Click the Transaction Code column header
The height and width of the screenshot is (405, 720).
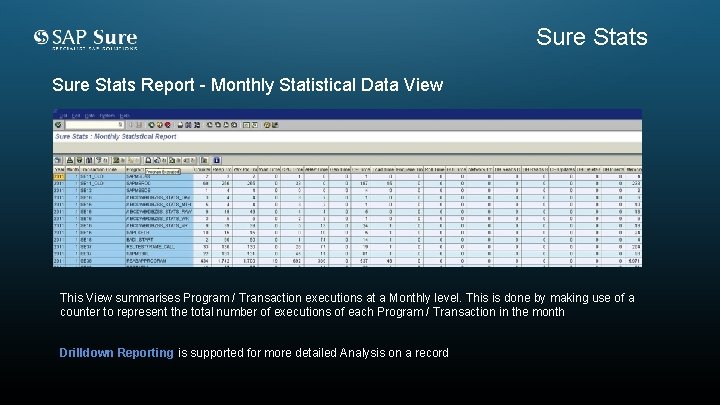[101, 169]
